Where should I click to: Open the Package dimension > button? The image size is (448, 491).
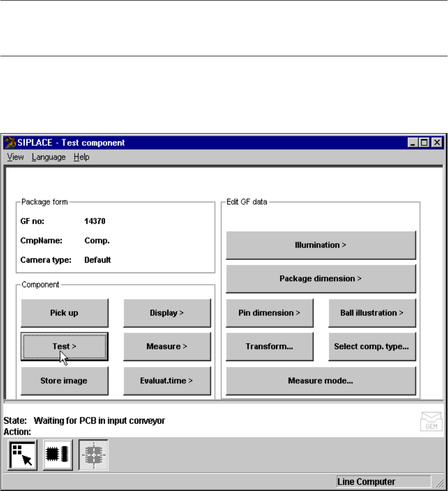click(321, 279)
